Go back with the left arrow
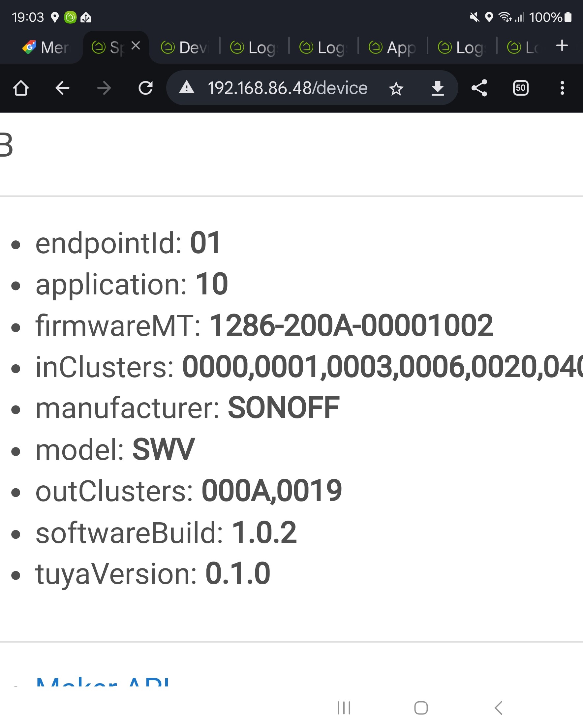 (63, 88)
